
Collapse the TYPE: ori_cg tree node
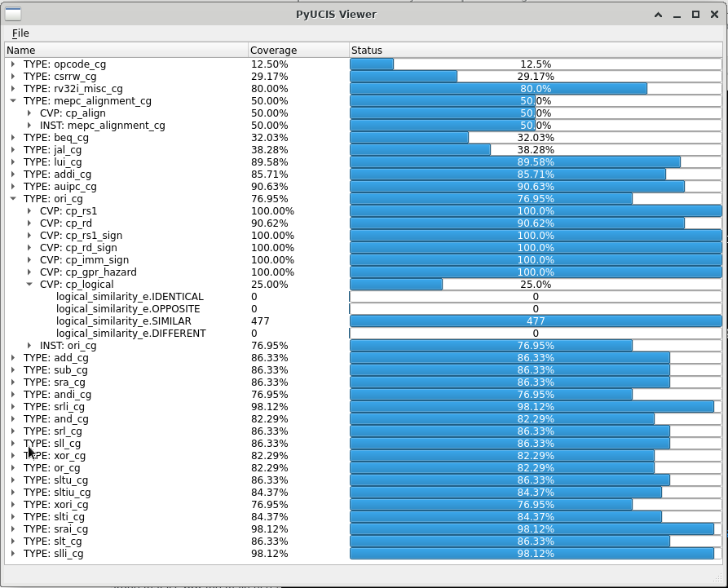point(13,199)
